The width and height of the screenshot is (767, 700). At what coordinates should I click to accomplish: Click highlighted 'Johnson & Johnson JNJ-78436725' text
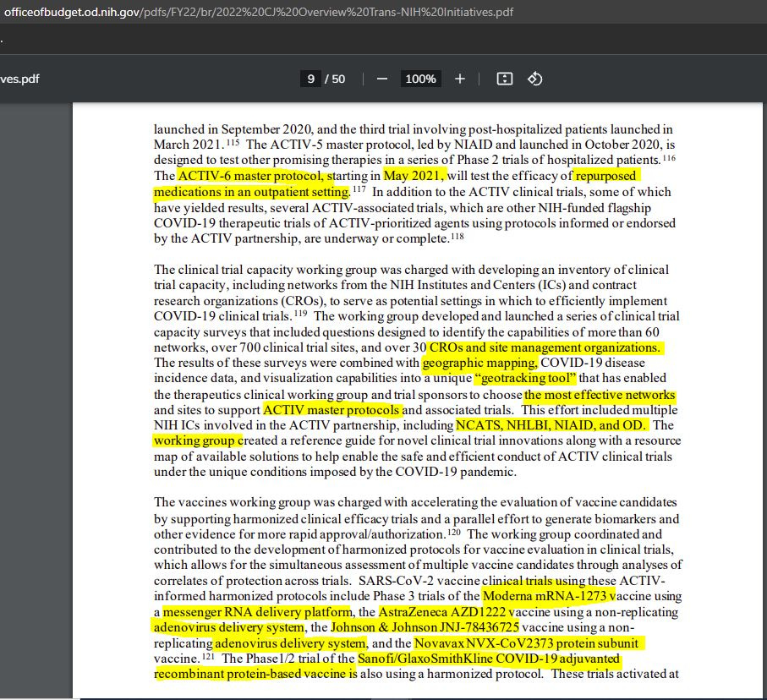pyautogui.click(x=425, y=627)
